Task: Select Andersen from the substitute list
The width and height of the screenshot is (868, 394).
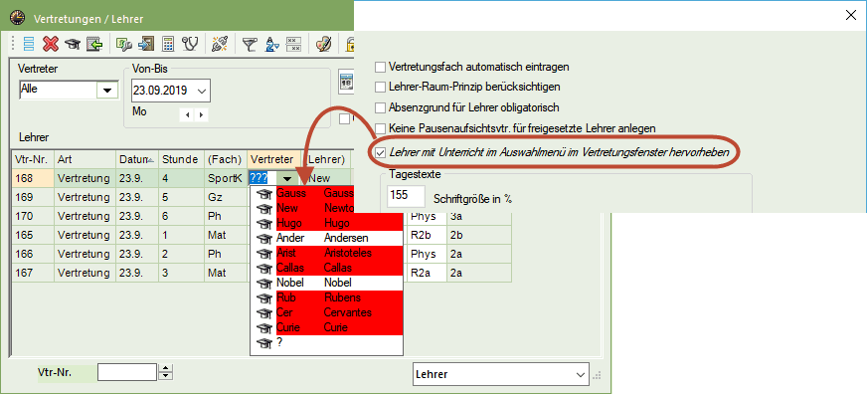Action: [326, 238]
